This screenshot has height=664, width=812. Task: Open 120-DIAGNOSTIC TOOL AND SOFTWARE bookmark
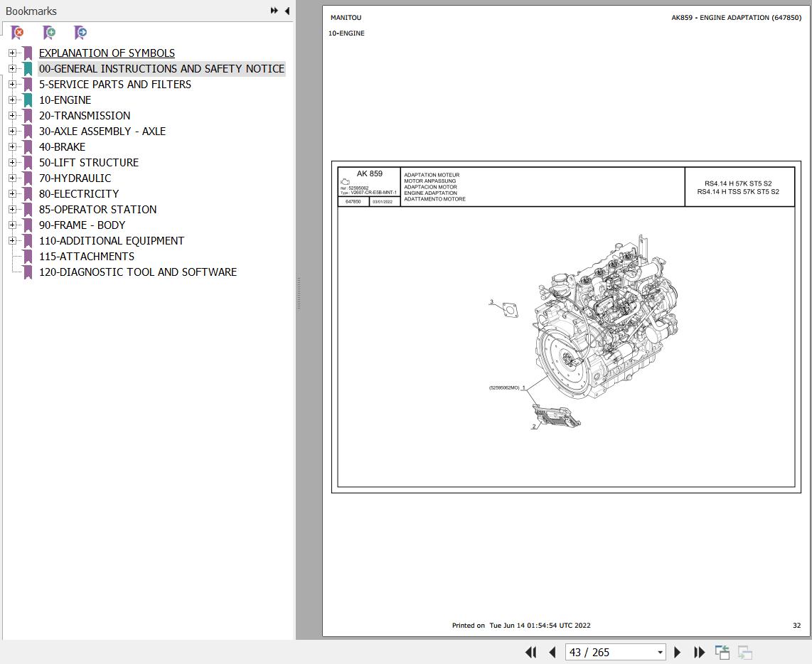138,272
